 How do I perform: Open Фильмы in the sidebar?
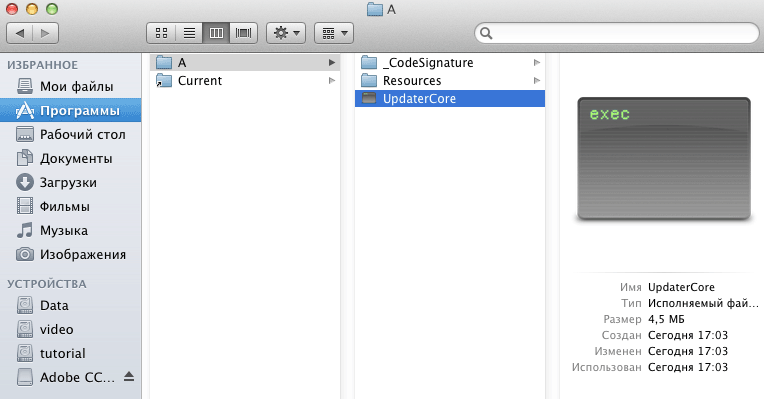coord(71,206)
